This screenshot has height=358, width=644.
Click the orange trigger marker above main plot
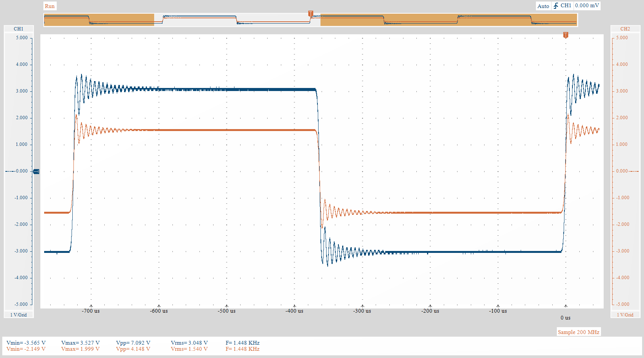tap(566, 35)
